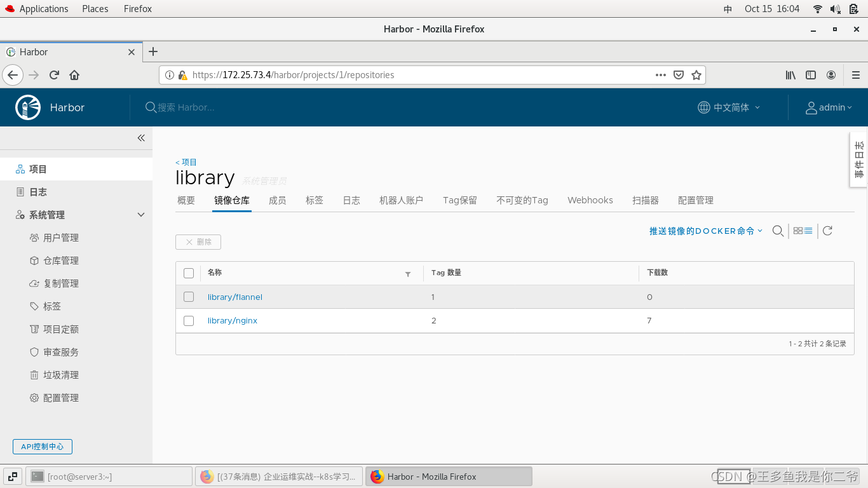The height and width of the screenshot is (488, 868).
Task: Tick the library/nginx row checkbox
Action: coord(188,321)
